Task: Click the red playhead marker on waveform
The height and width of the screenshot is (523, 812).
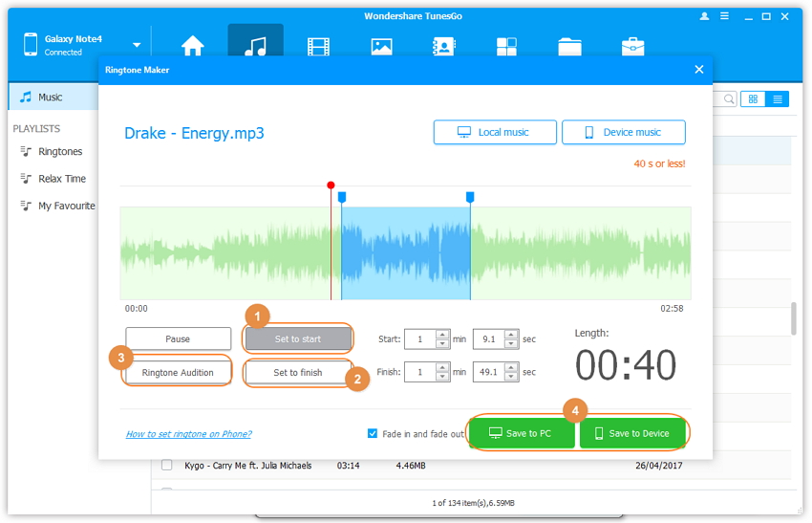Action: (331, 185)
